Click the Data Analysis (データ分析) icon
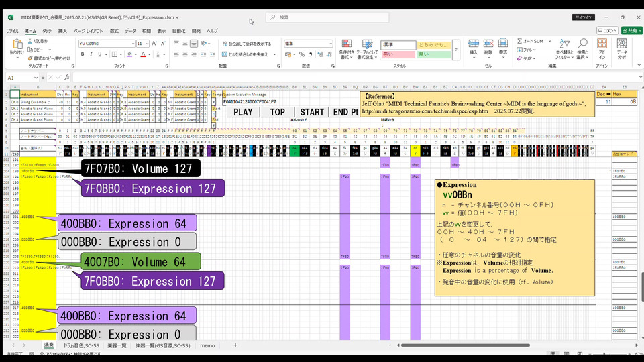This screenshot has width=644, height=362. point(622,44)
